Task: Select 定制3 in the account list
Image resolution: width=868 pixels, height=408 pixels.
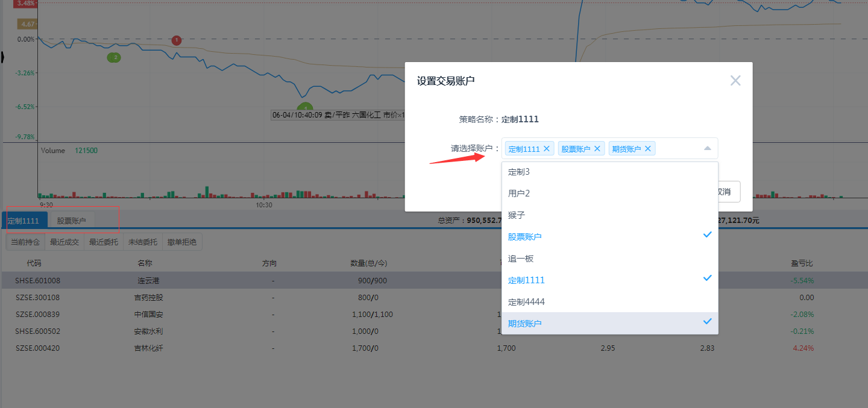Action: (x=610, y=172)
